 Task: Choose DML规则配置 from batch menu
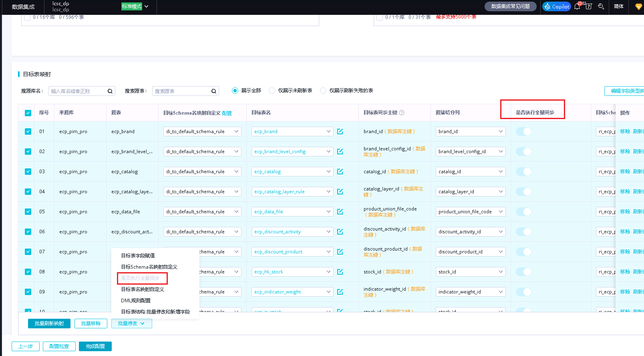(136, 301)
